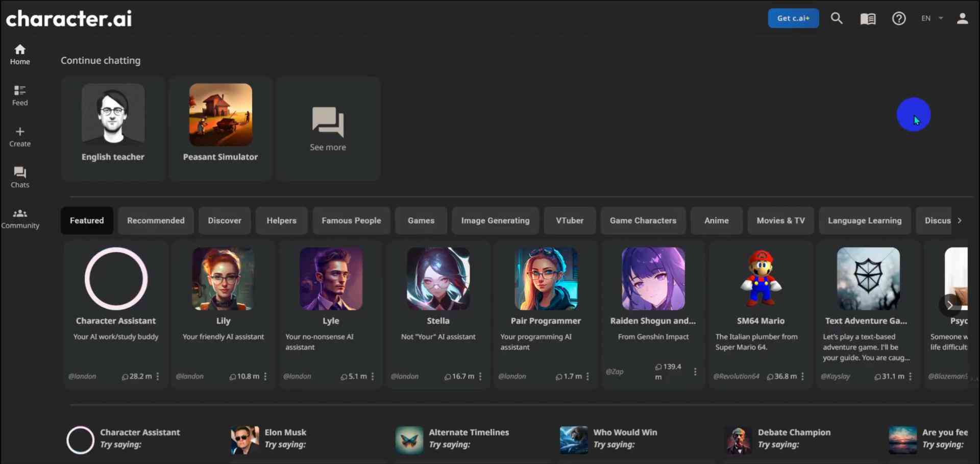Open options menu for Raiden Shogun card
Screen dimensions: 980x464
pos(695,372)
